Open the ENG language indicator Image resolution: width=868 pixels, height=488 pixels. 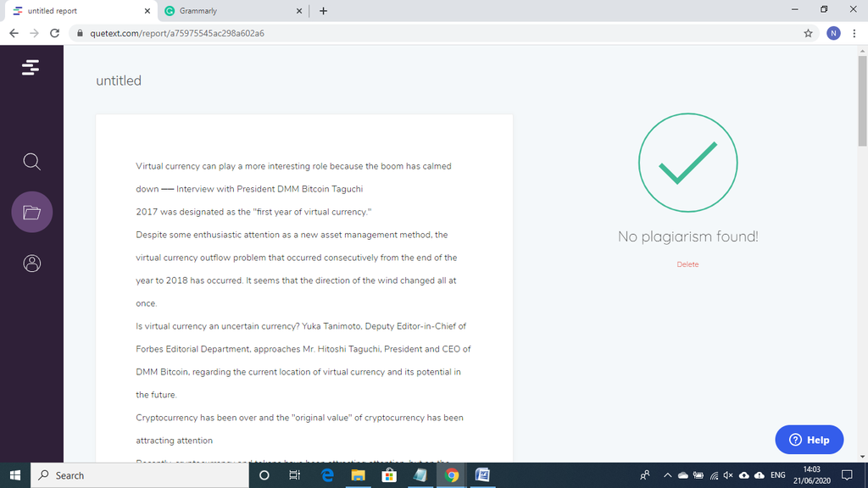tap(778, 475)
